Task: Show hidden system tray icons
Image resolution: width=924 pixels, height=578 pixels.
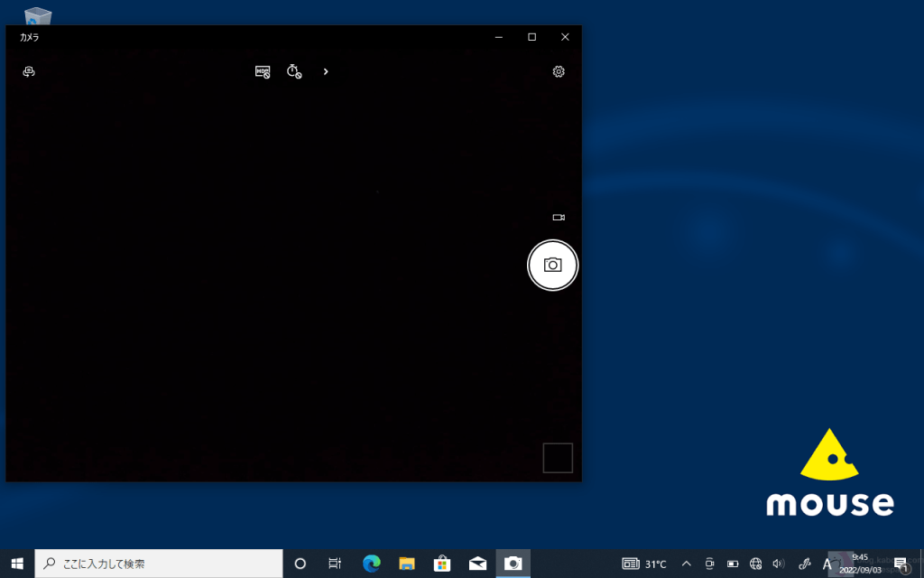Action: (686, 564)
